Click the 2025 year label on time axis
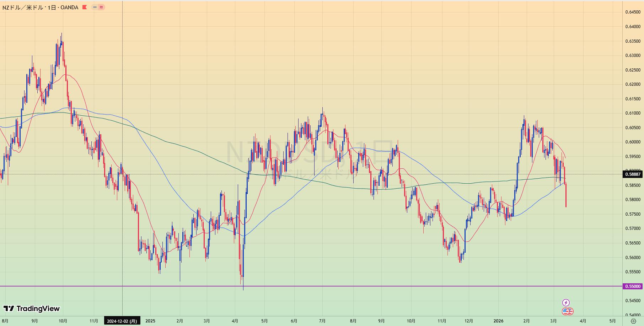Screen dimensions: 644x326 [x=150, y=321]
